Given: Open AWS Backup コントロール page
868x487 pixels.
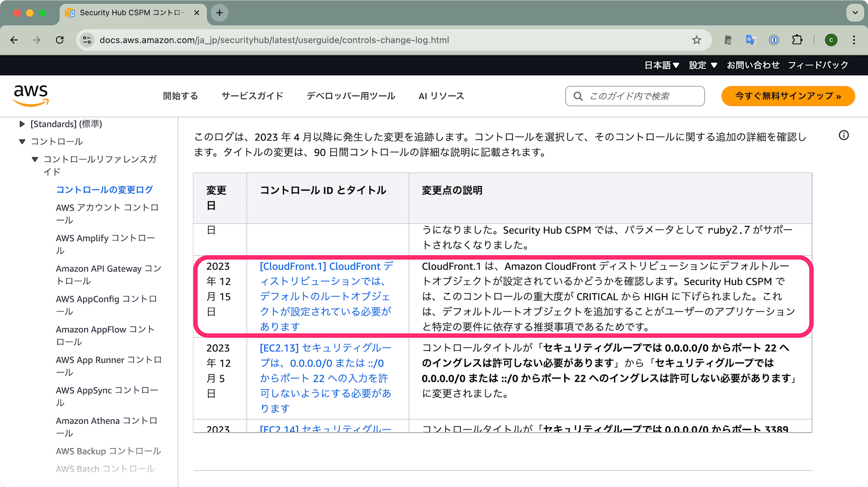Looking at the screenshot, I should (x=108, y=451).
